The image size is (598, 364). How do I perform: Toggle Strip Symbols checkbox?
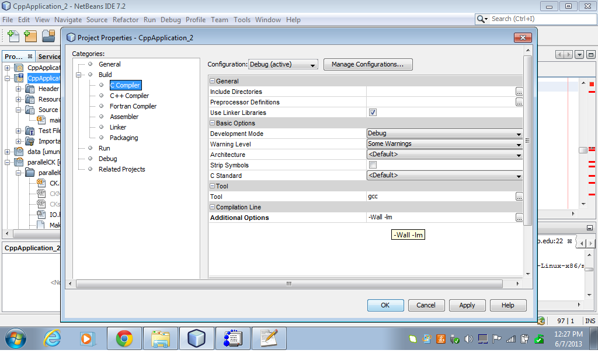[x=373, y=165]
